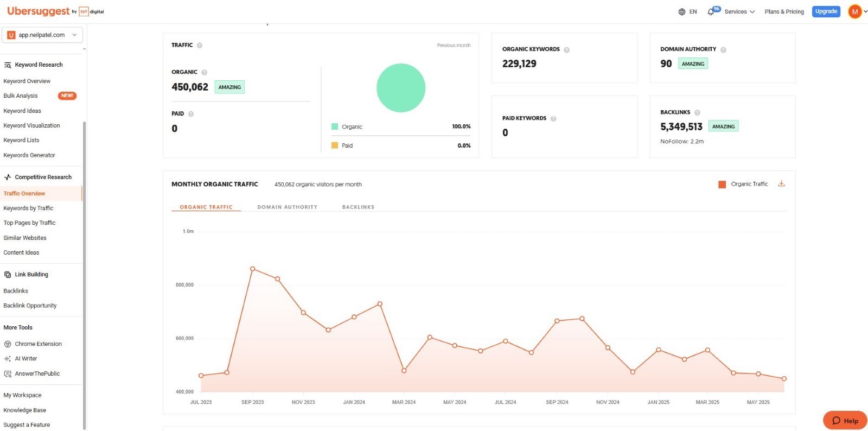Image resolution: width=868 pixels, height=431 pixels.
Task: Open the Plans & Pricing link
Action: coord(784,11)
